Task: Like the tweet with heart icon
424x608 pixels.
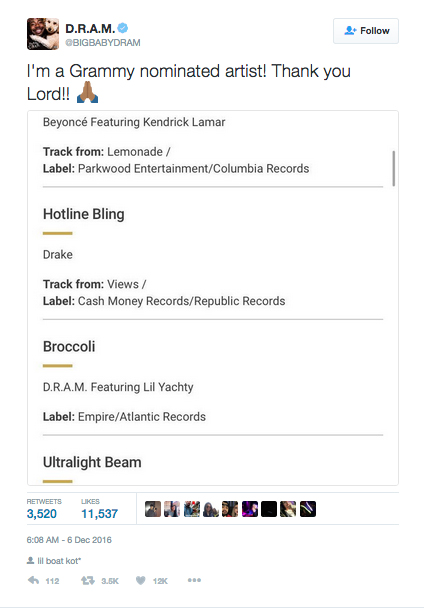Action: point(141,580)
